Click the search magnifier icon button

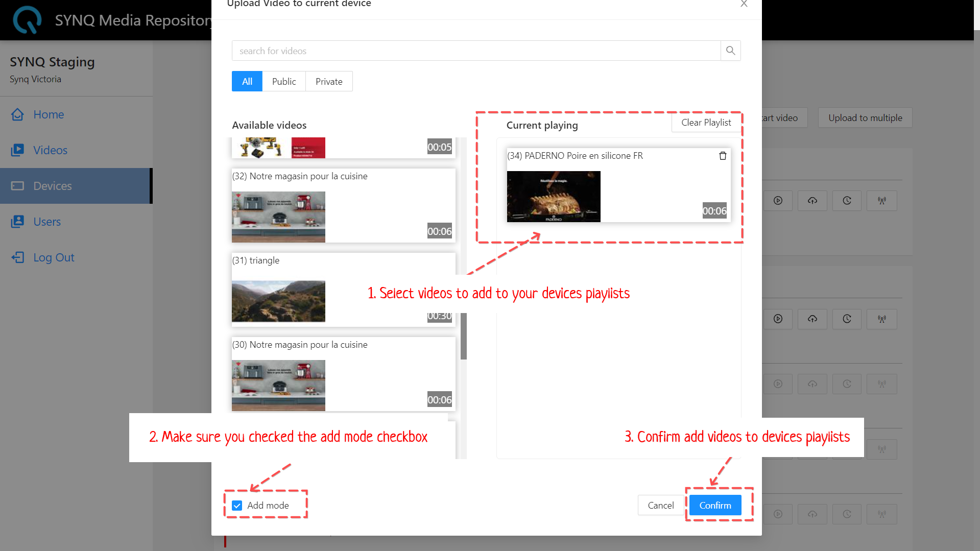point(730,51)
